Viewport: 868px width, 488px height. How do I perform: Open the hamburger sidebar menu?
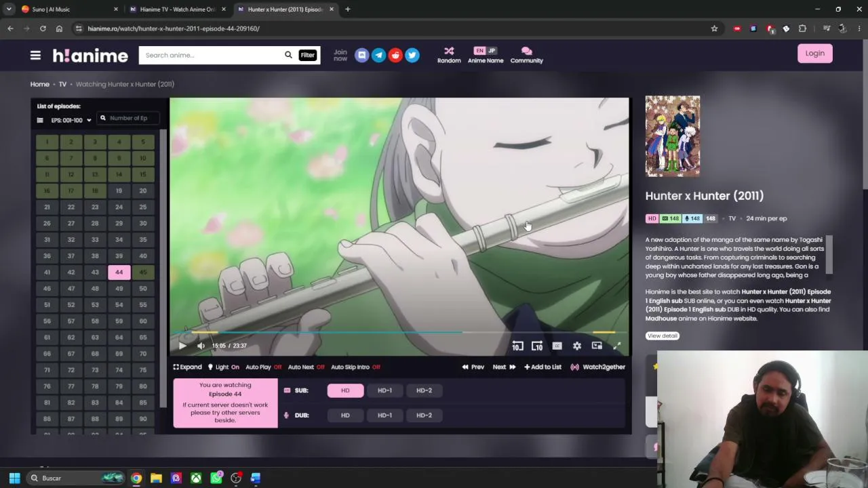[x=35, y=56]
